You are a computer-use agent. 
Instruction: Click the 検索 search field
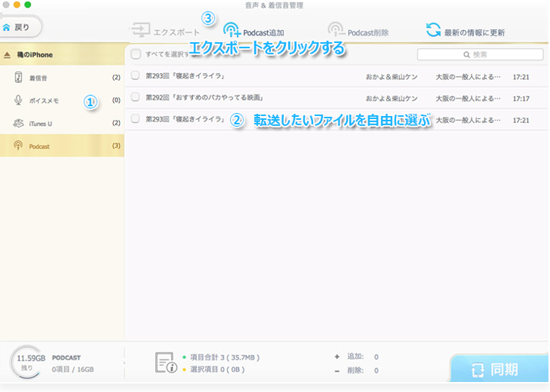click(x=480, y=55)
